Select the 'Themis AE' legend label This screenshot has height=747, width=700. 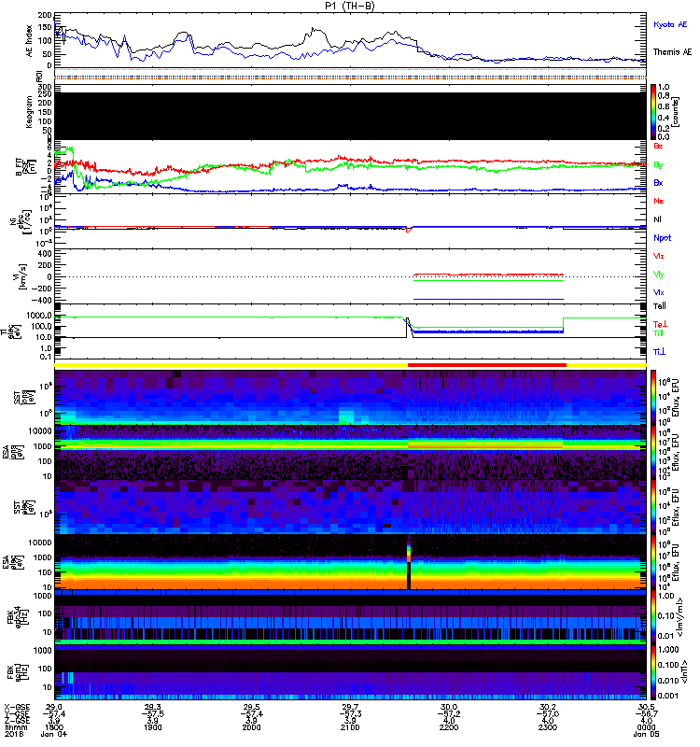pos(672,52)
